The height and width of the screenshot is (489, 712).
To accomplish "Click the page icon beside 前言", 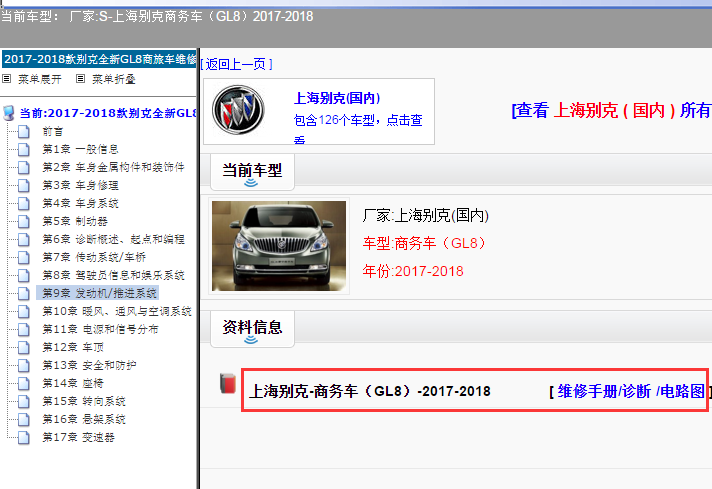I will (x=24, y=132).
